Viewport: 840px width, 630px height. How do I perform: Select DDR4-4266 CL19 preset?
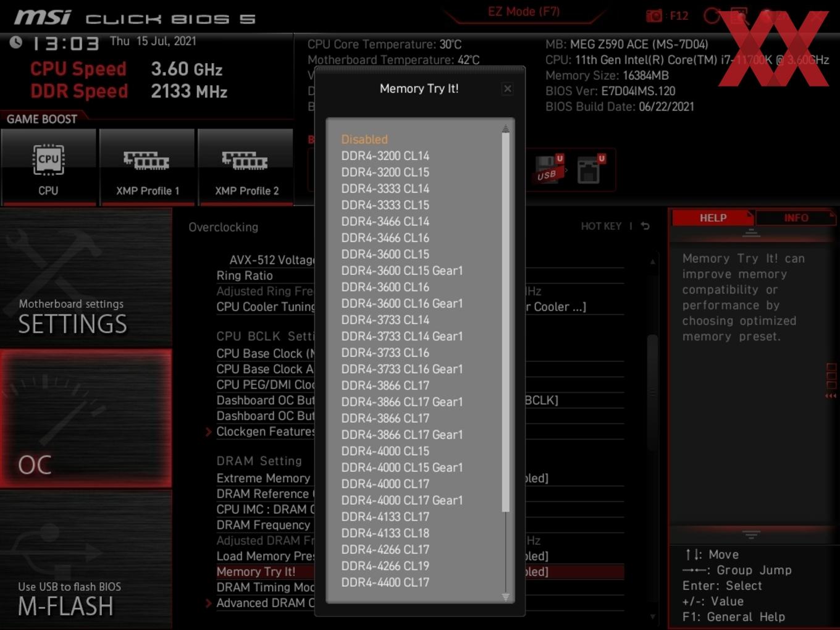coord(385,566)
